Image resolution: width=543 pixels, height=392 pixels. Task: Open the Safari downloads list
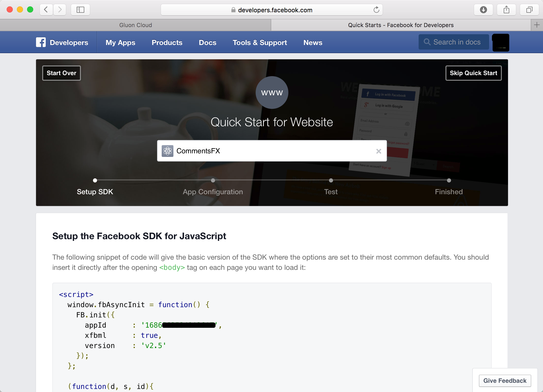tap(483, 10)
